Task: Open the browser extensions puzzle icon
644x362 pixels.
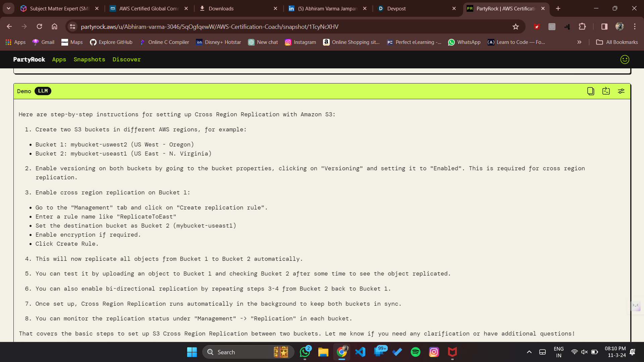Action: coord(582,26)
